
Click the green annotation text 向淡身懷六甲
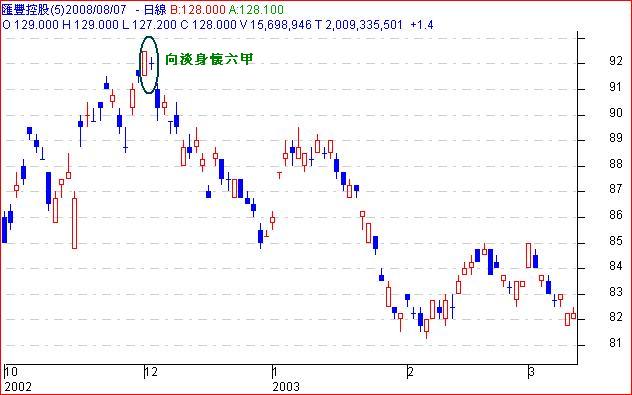(x=209, y=60)
